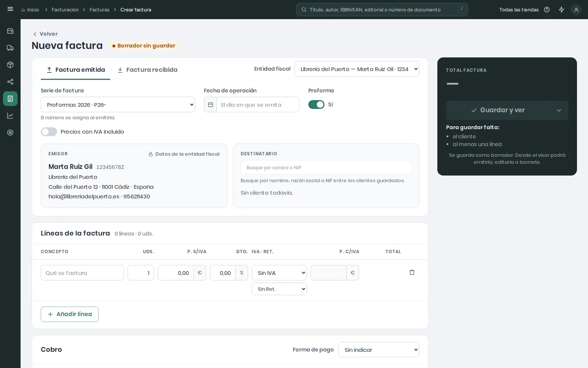Turn off the Proforma toggle
Viewport: 588px width, 368px height.
click(x=316, y=105)
